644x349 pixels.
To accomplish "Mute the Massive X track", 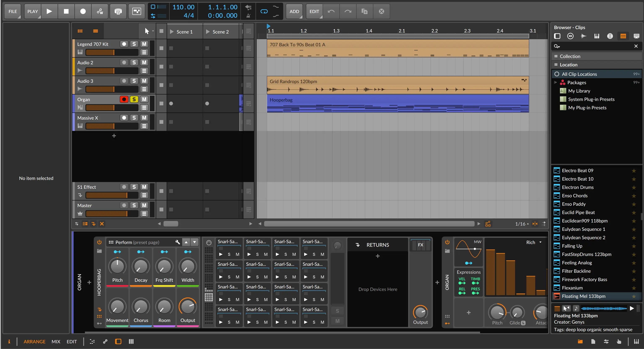I will [x=144, y=118].
